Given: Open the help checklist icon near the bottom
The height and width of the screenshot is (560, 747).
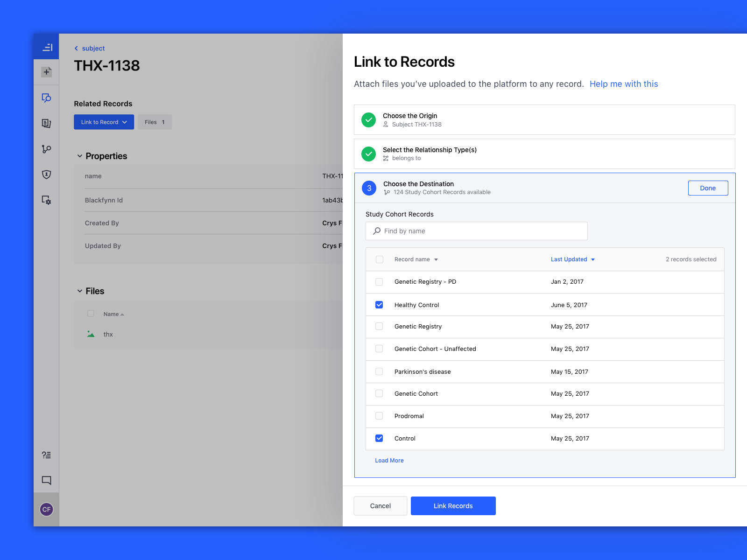Looking at the screenshot, I should coord(46,455).
